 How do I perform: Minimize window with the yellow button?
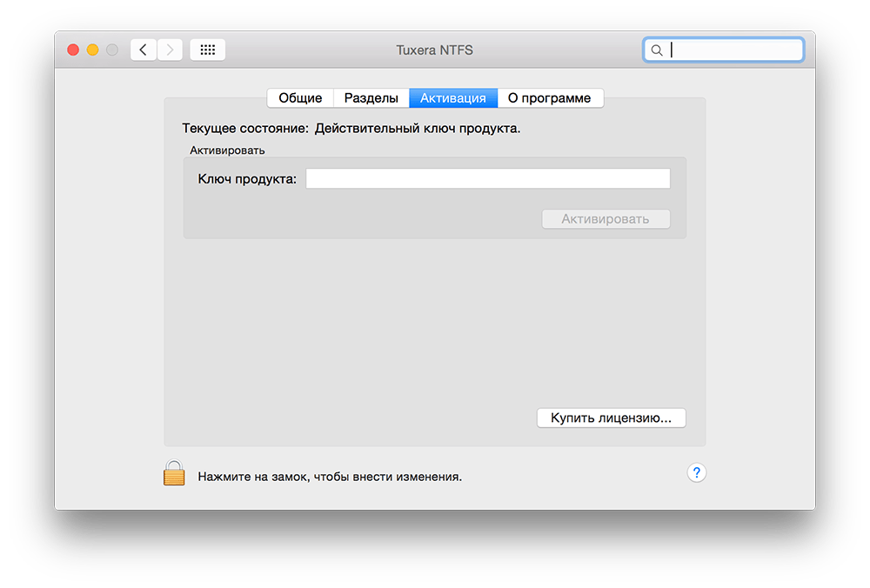click(93, 50)
